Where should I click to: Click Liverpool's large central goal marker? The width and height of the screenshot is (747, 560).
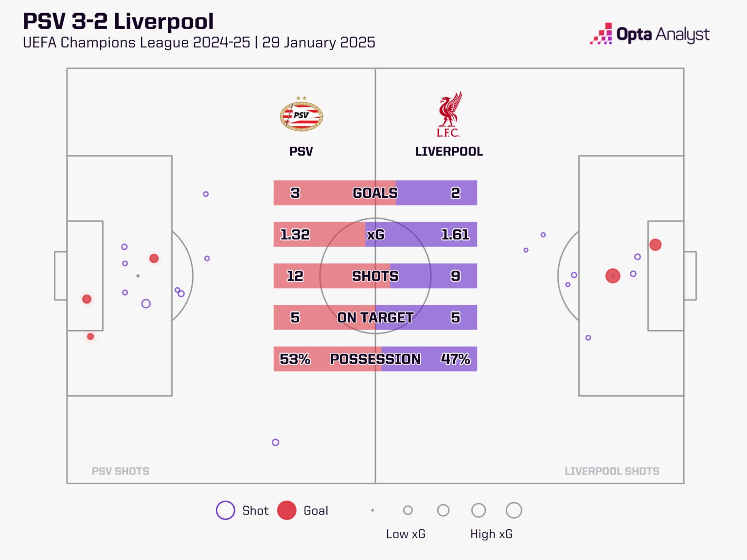(x=613, y=276)
